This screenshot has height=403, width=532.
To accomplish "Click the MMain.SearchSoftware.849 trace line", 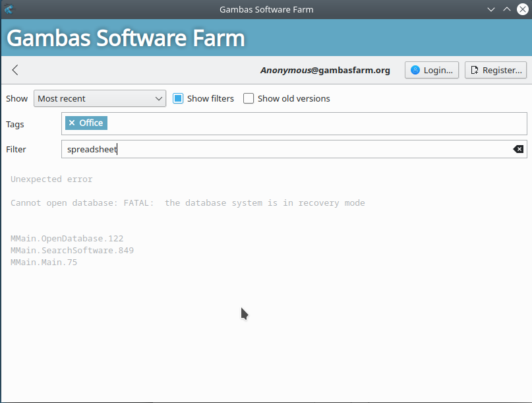I will coord(72,251).
